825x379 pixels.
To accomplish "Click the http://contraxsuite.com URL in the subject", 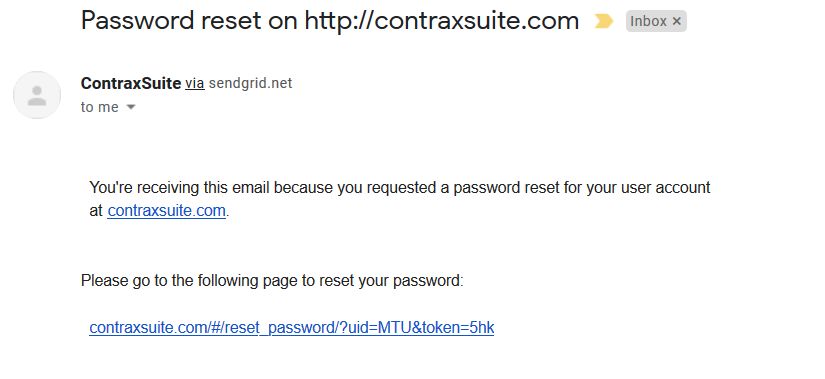I will (442, 21).
